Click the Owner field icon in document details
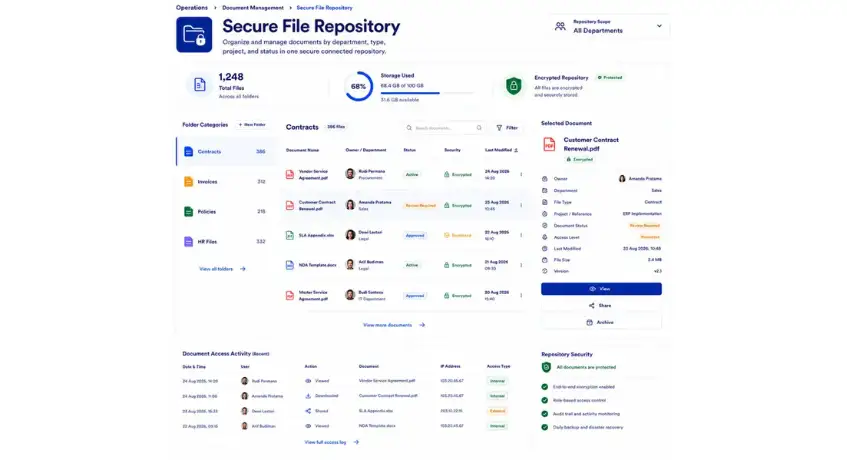The image size is (847, 460). coord(544,179)
